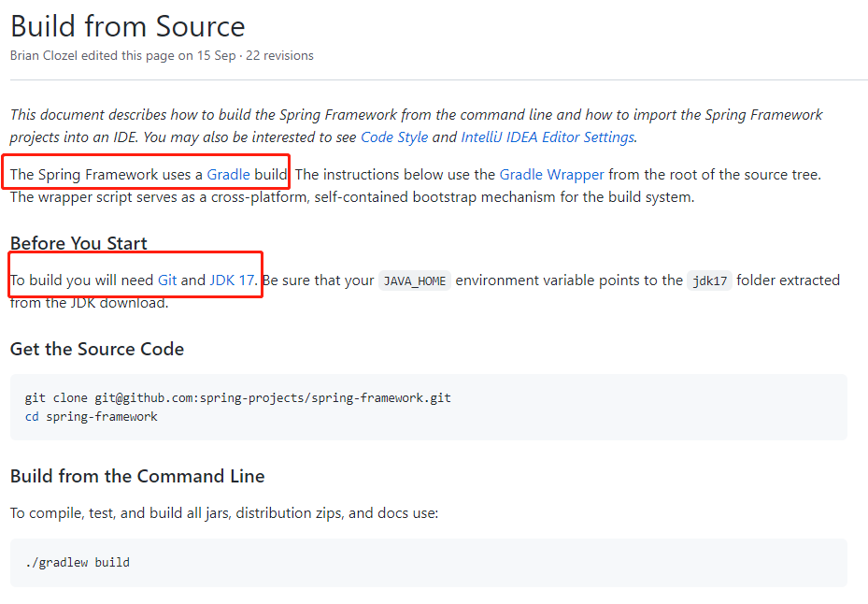Image resolution: width=868 pixels, height=604 pixels.
Task: Open the Code Style link
Action: [x=394, y=137]
